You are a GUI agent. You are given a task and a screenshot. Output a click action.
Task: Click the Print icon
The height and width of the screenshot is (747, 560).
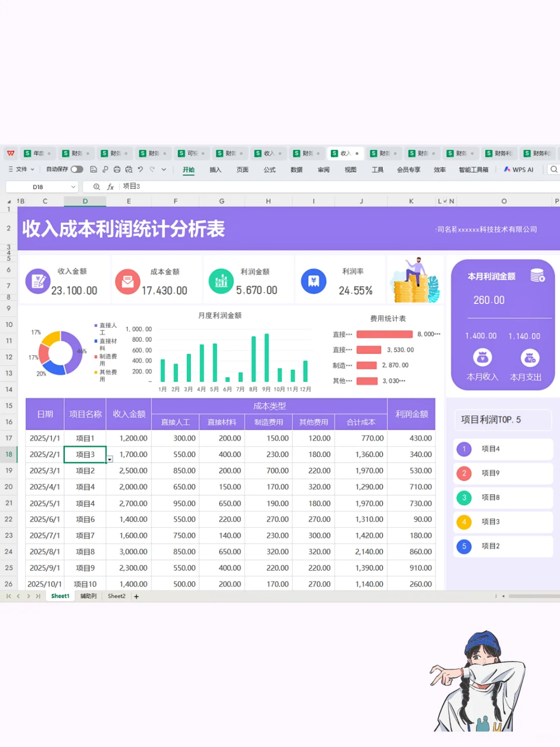pyautogui.click(x=118, y=169)
